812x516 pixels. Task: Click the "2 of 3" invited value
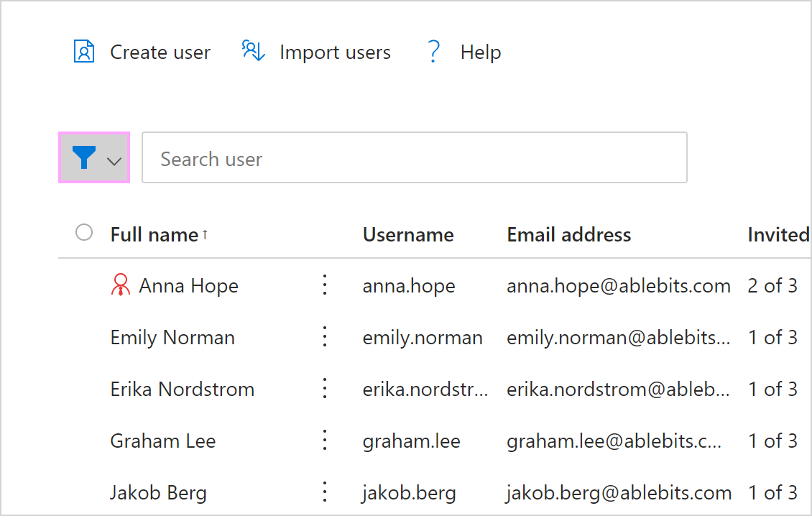coord(772,285)
